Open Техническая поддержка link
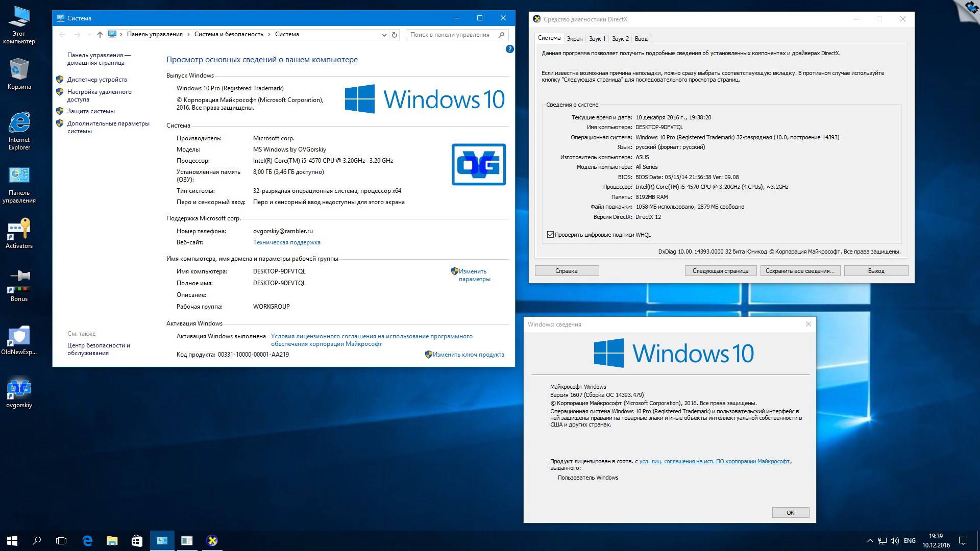980x551 pixels. point(287,242)
